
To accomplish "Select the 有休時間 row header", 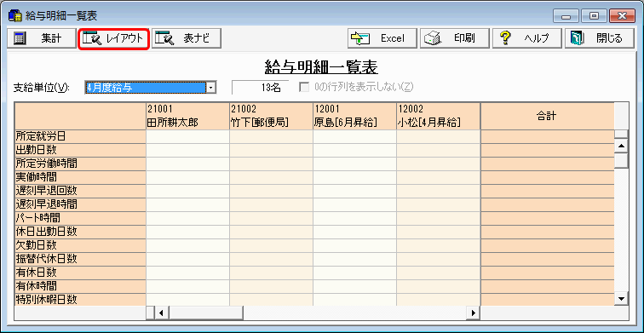I will [80, 286].
